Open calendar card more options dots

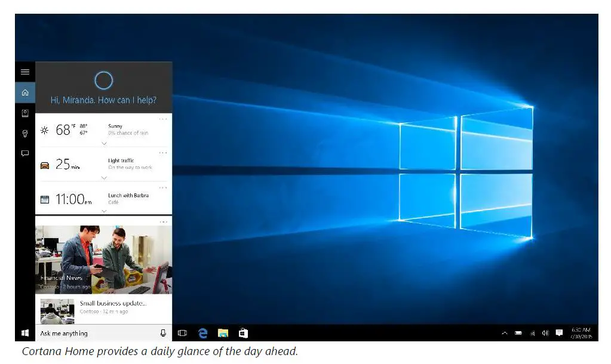pyautogui.click(x=163, y=187)
